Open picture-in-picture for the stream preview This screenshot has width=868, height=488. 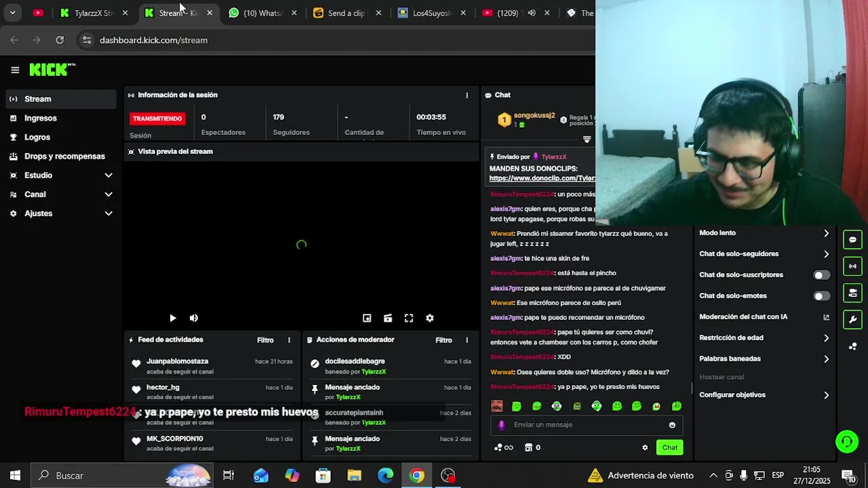click(367, 318)
